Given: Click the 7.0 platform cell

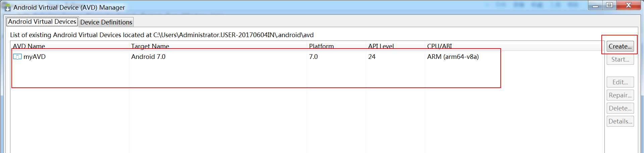Looking at the screenshot, I should pyautogui.click(x=313, y=57).
